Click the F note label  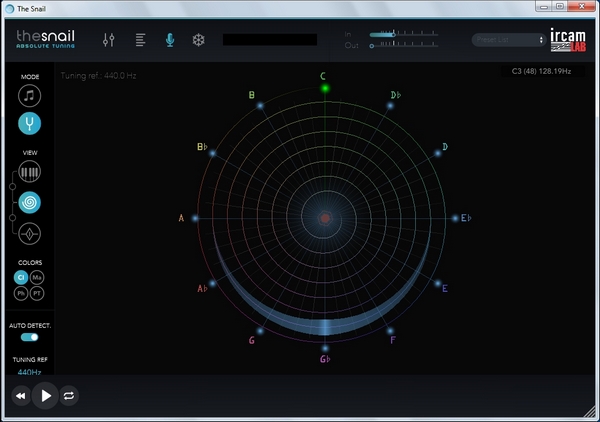click(x=393, y=340)
